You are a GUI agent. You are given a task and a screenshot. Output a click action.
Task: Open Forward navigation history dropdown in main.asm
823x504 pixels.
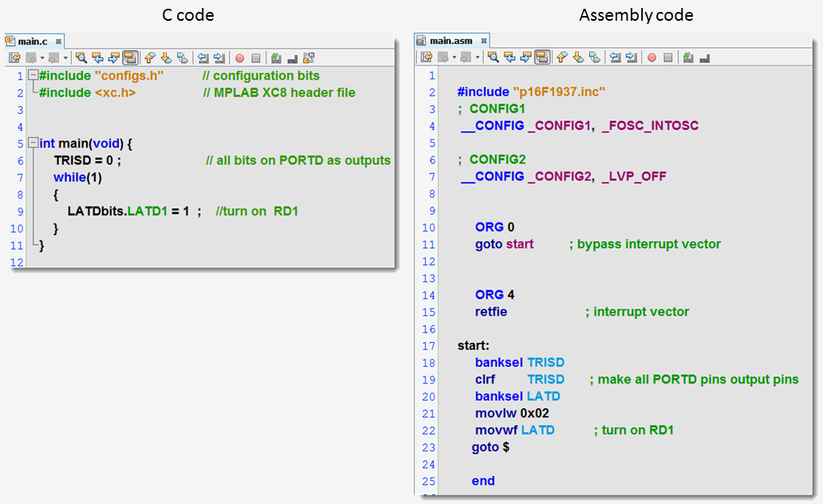coord(477,57)
